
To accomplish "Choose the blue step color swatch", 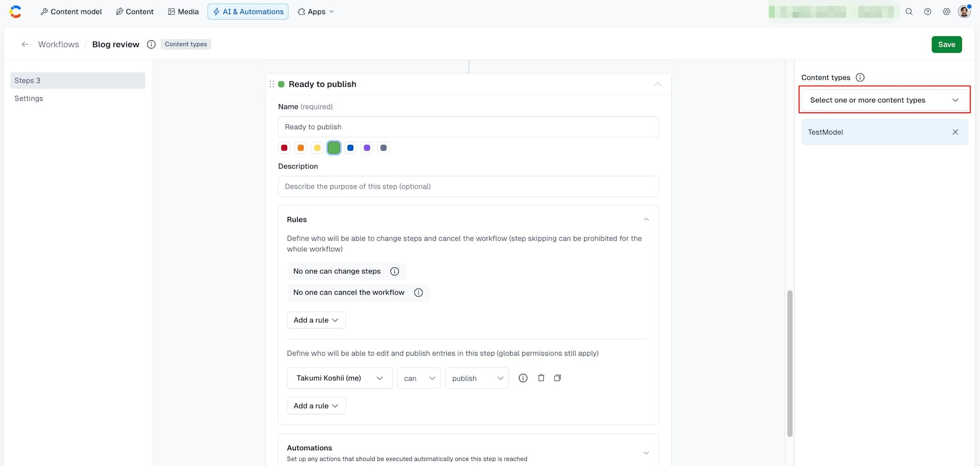I will coord(350,147).
